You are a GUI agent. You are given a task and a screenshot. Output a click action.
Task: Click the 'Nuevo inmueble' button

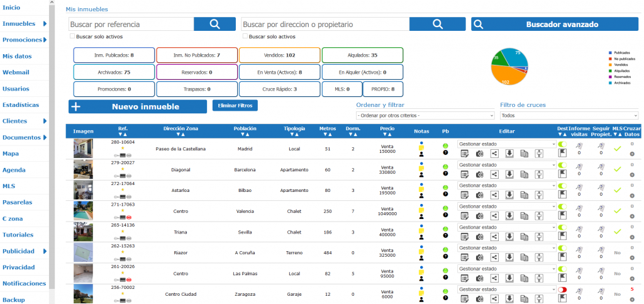(x=137, y=106)
